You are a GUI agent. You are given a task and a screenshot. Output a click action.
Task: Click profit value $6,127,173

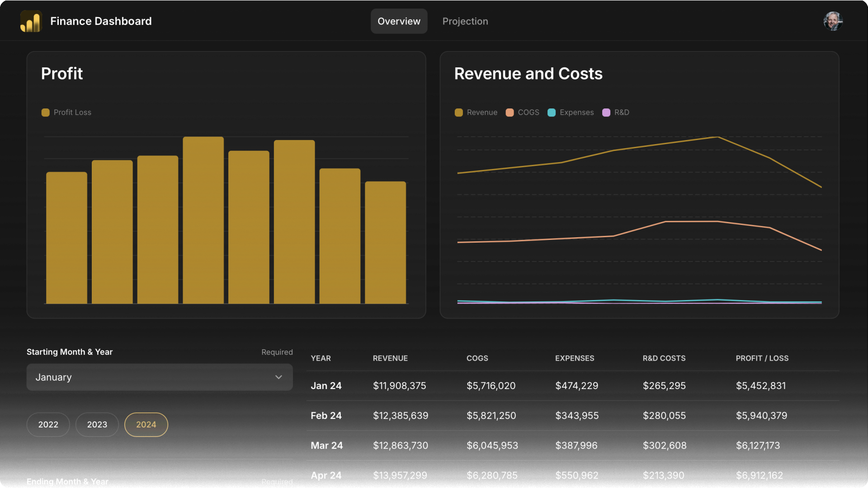click(758, 446)
